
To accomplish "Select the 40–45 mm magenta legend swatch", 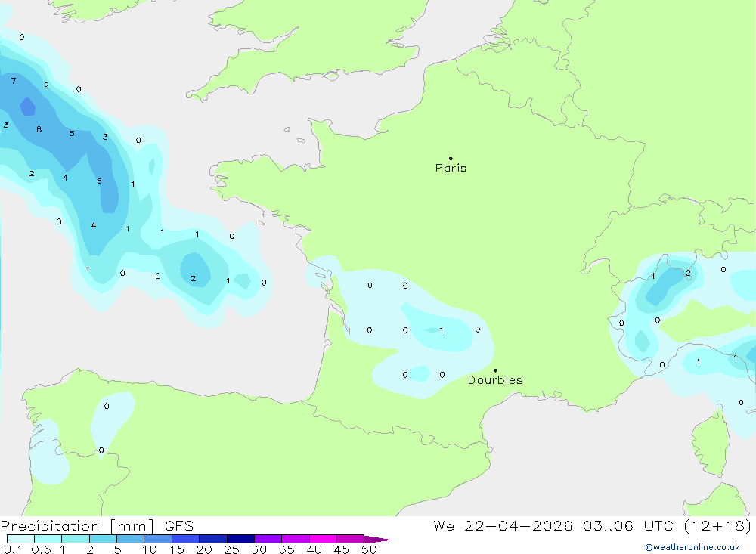I will (323, 539).
